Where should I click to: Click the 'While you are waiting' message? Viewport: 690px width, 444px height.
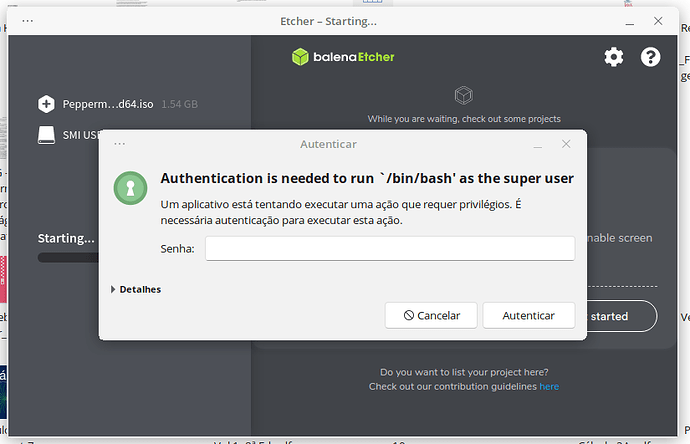pyautogui.click(x=464, y=119)
